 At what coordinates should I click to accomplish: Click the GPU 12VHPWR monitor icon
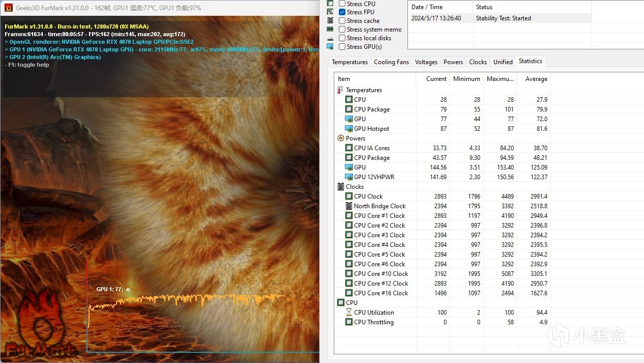click(x=348, y=177)
